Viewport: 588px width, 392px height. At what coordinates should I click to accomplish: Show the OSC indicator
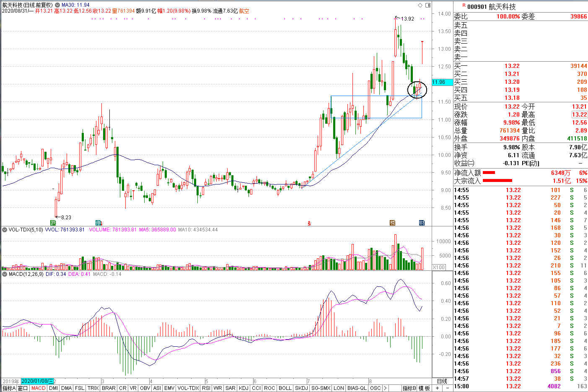point(376,388)
